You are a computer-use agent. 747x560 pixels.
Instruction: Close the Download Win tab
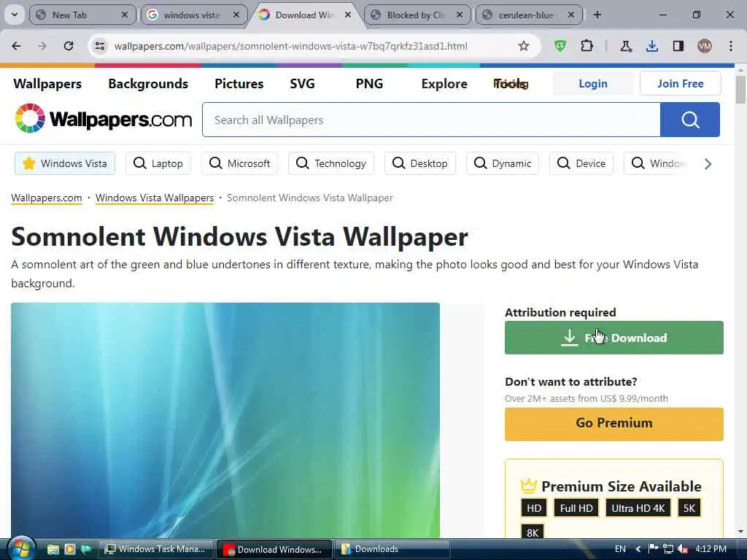click(348, 15)
